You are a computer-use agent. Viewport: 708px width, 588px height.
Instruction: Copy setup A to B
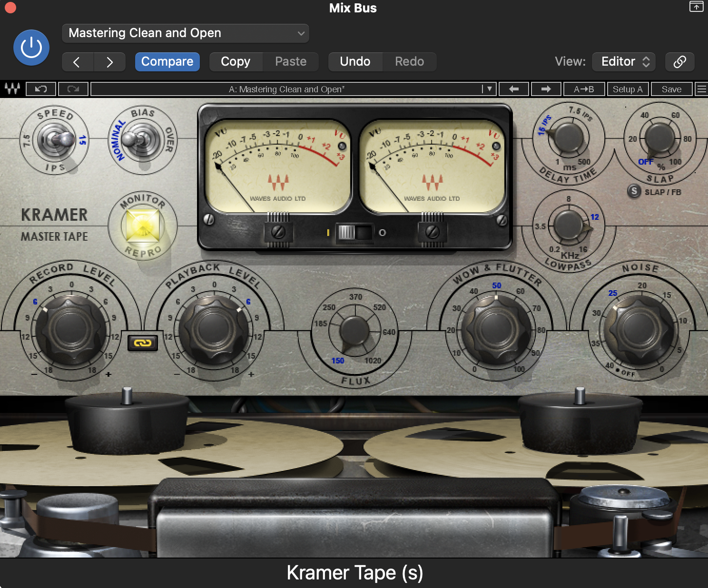(x=584, y=89)
